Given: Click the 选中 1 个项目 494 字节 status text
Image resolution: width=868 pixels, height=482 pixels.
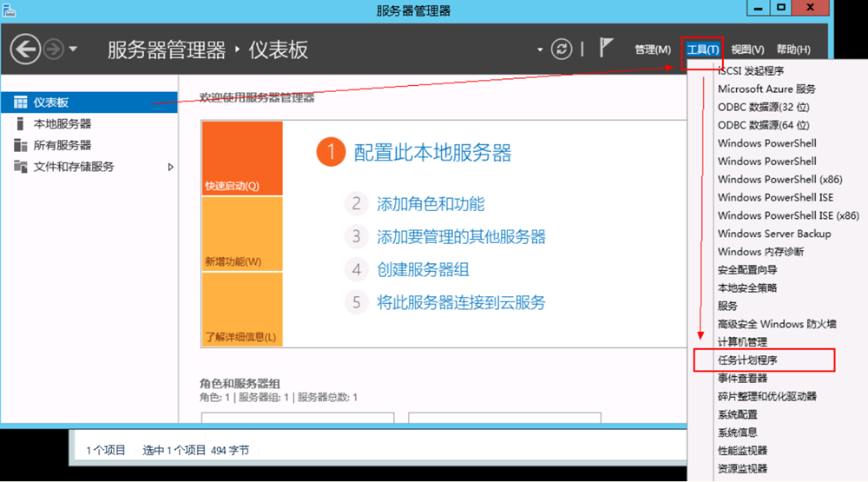Looking at the screenshot, I should pyautogui.click(x=196, y=451).
